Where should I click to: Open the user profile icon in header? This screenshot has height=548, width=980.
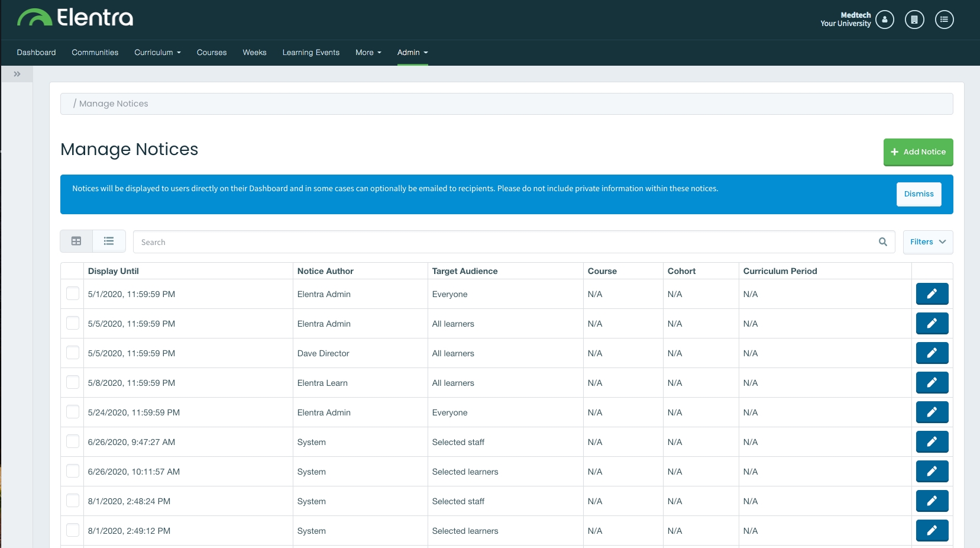884,20
